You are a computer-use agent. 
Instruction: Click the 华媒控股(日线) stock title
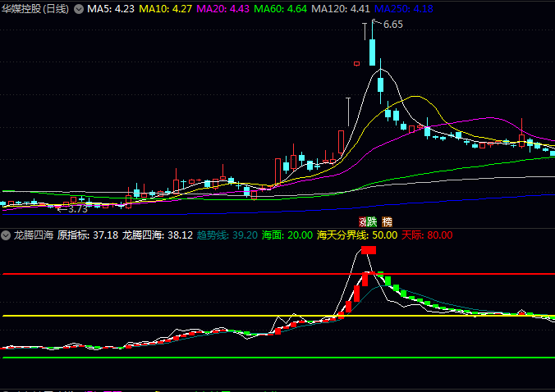point(34,8)
